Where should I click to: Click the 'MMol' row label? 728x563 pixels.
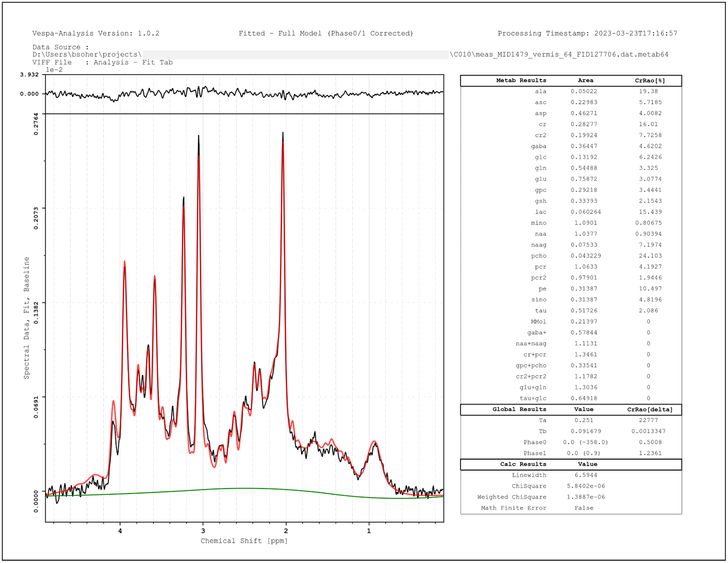pyautogui.click(x=538, y=321)
